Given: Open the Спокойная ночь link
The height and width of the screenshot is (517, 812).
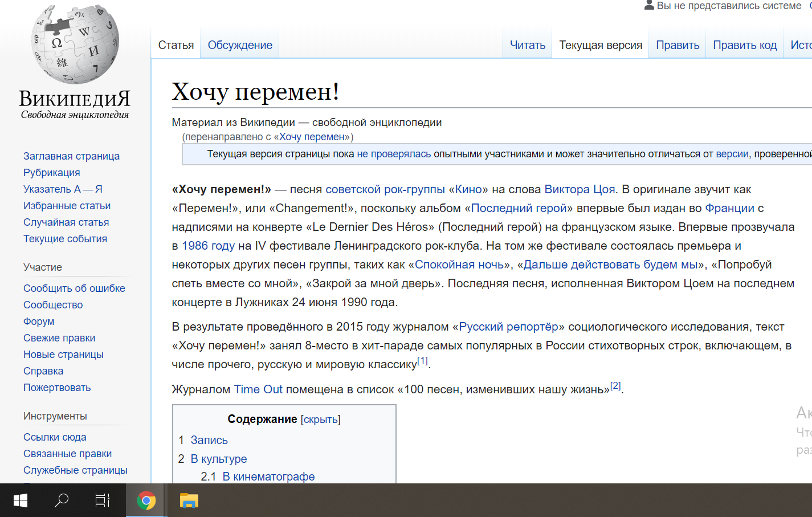Looking at the screenshot, I should (x=459, y=264).
